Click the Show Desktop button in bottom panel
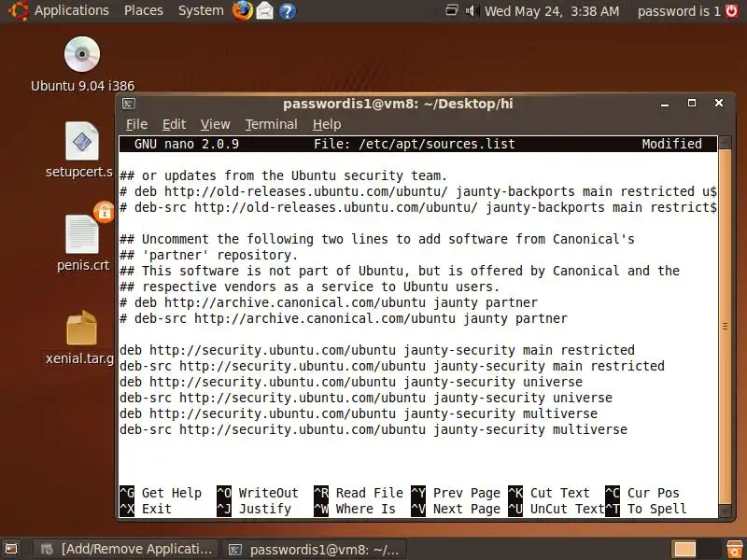The height and width of the screenshot is (560, 747). pos(11,549)
